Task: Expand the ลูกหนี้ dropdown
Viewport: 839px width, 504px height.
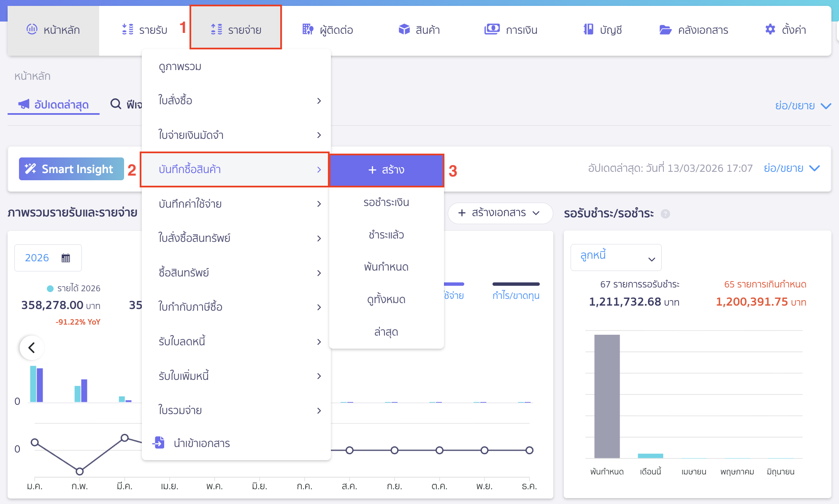Action: (616, 257)
